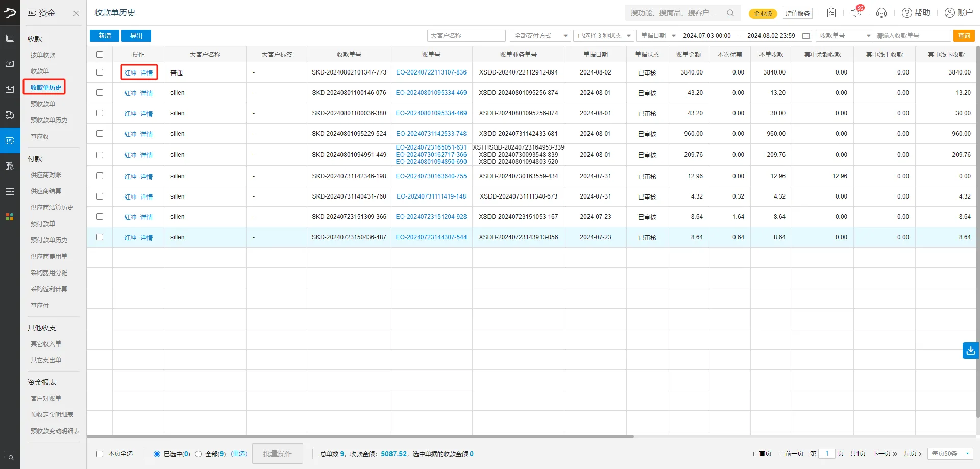
Task: Open notifications speaker icon with 93 badge
Action: point(855,13)
